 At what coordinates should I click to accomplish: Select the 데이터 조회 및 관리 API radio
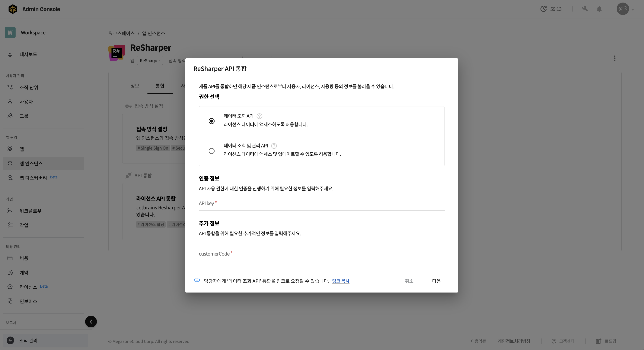(211, 151)
